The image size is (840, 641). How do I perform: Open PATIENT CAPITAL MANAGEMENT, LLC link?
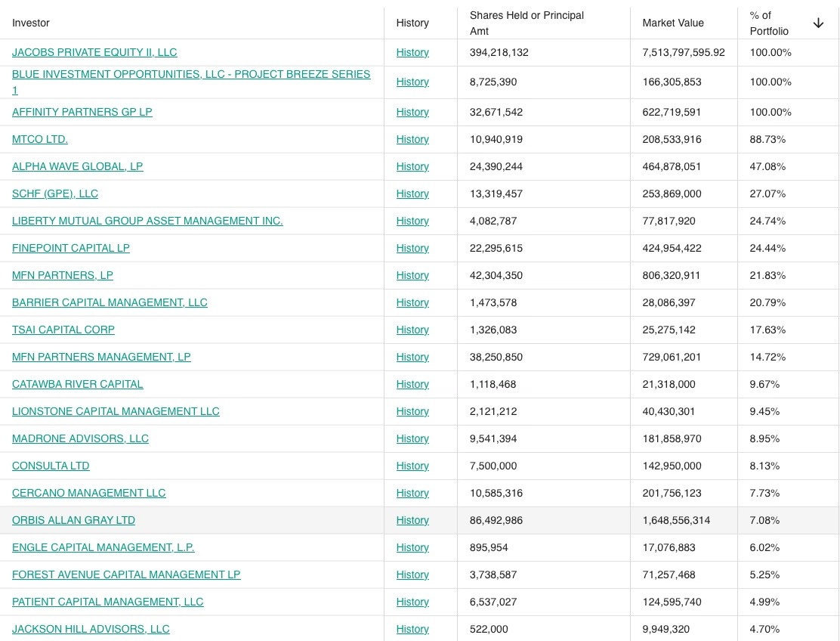108,602
